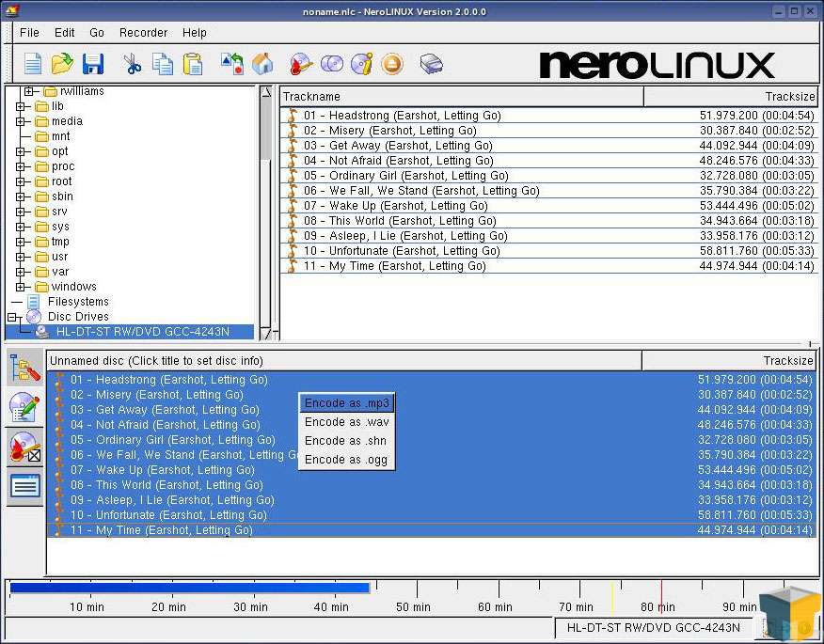
Task: Open the File menu
Action: (x=29, y=33)
